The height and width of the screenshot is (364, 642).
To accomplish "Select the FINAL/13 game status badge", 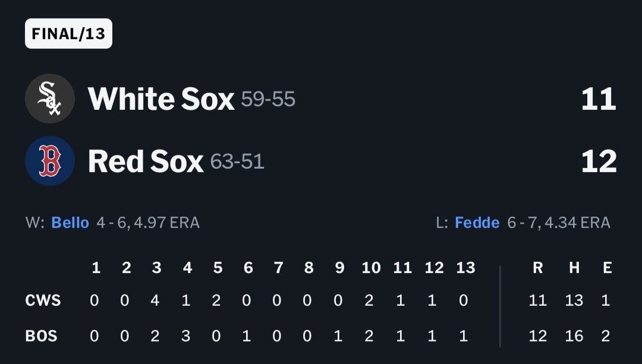I will [x=68, y=33].
